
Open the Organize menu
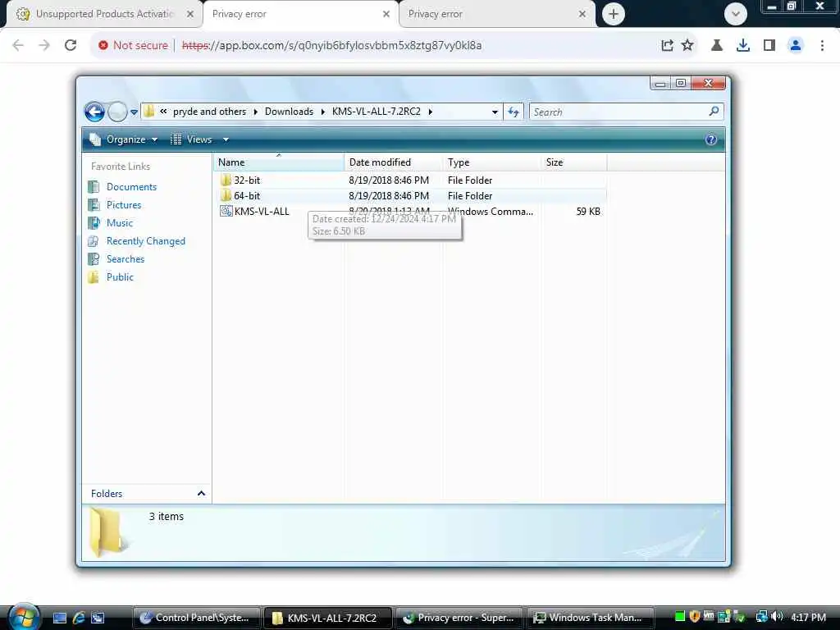pyautogui.click(x=125, y=139)
